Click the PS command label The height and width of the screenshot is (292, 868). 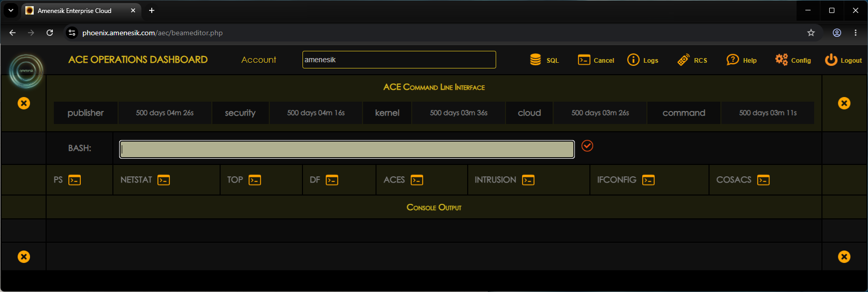tap(58, 179)
